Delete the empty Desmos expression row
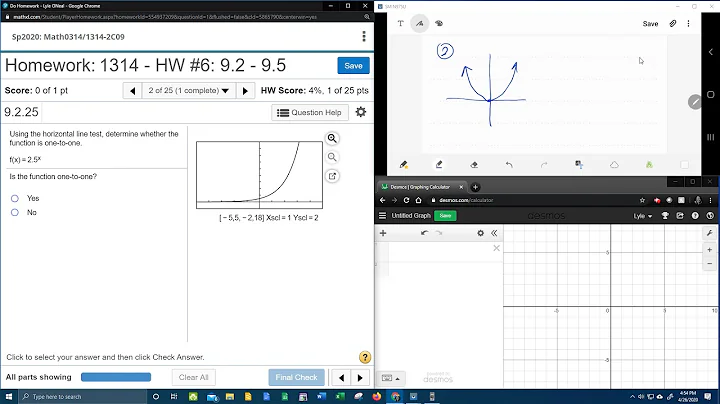 tap(496, 248)
